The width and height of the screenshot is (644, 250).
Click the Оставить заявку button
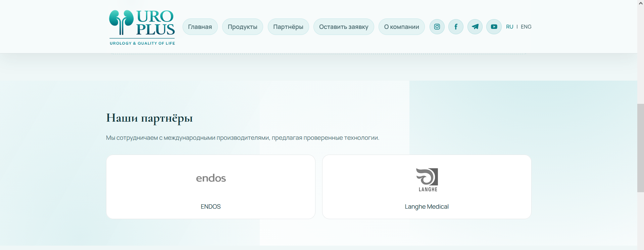(x=344, y=27)
